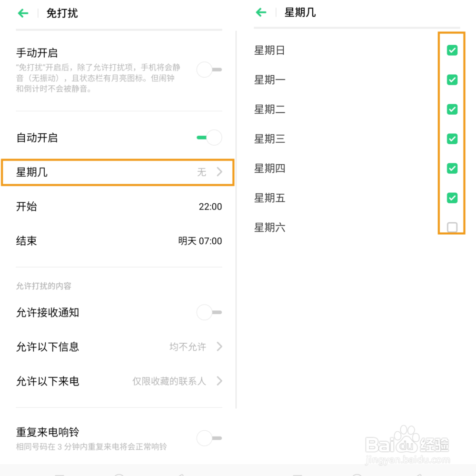This screenshot has width=476, height=476.
Task: Uncheck the 星期一 checkbox
Action: 452,80
